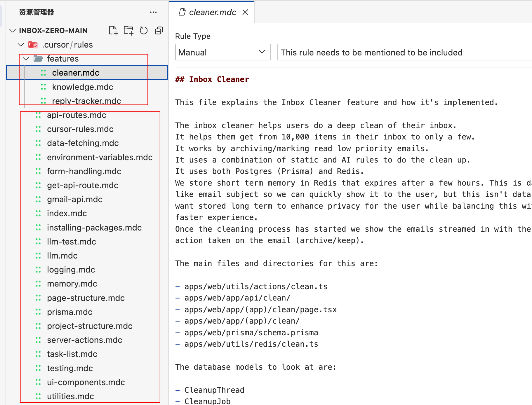532x405 pixels.
Task: Close the cleaner.mdc tab
Action: (x=246, y=12)
